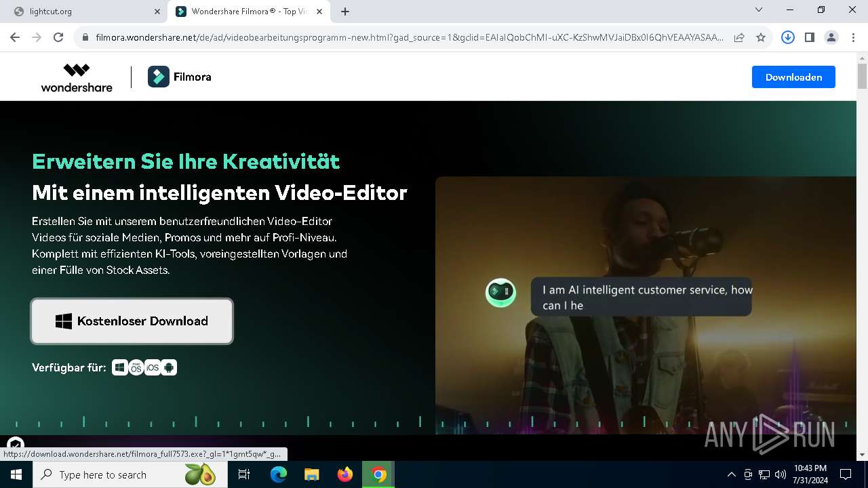This screenshot has width=868, height=488.
Task: Share this page icon
Action: (739, 37)
